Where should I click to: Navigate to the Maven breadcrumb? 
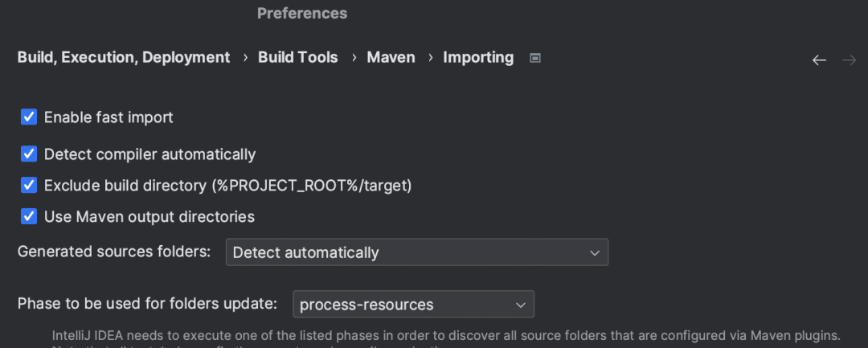coord(391,58)
